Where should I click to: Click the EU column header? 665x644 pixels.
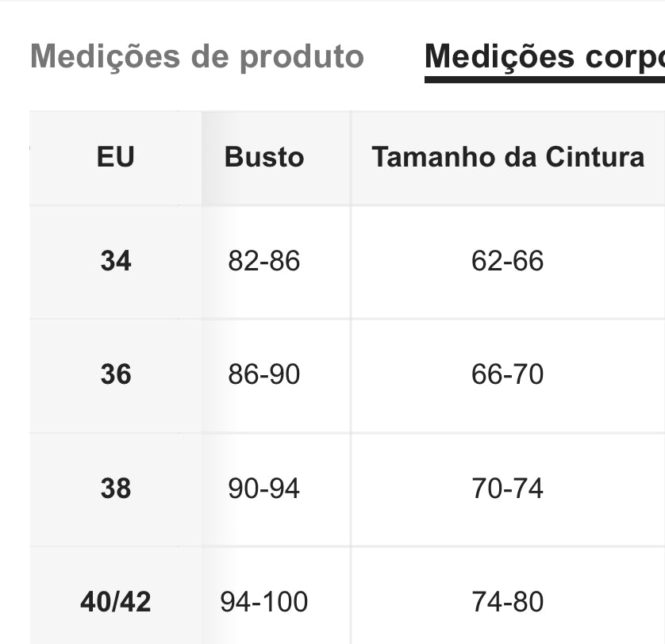coord(115,157)
